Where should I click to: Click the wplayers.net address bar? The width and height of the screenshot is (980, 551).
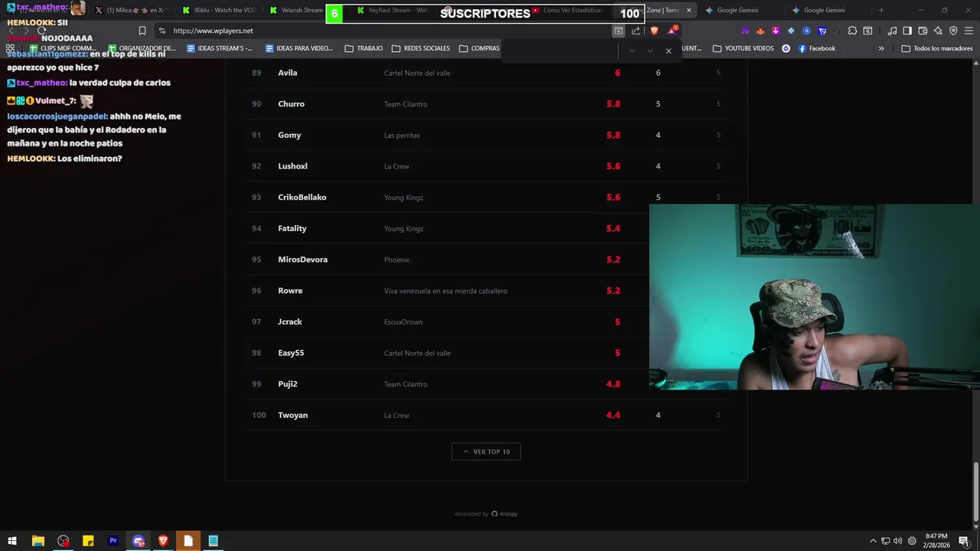[383, 31]
